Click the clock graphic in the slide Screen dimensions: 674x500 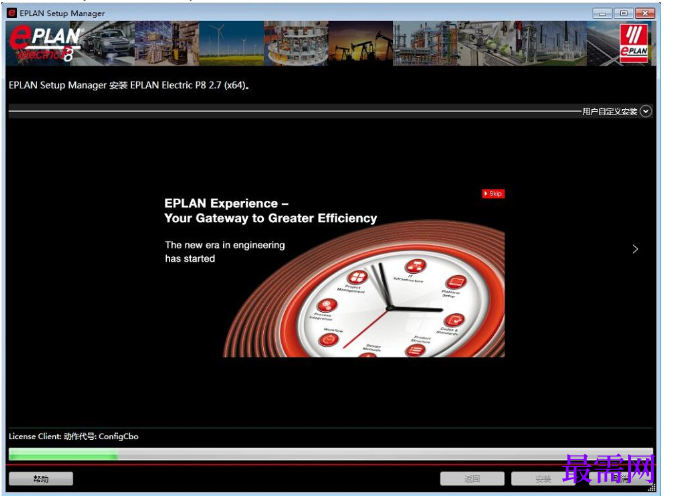pos(387,307)
